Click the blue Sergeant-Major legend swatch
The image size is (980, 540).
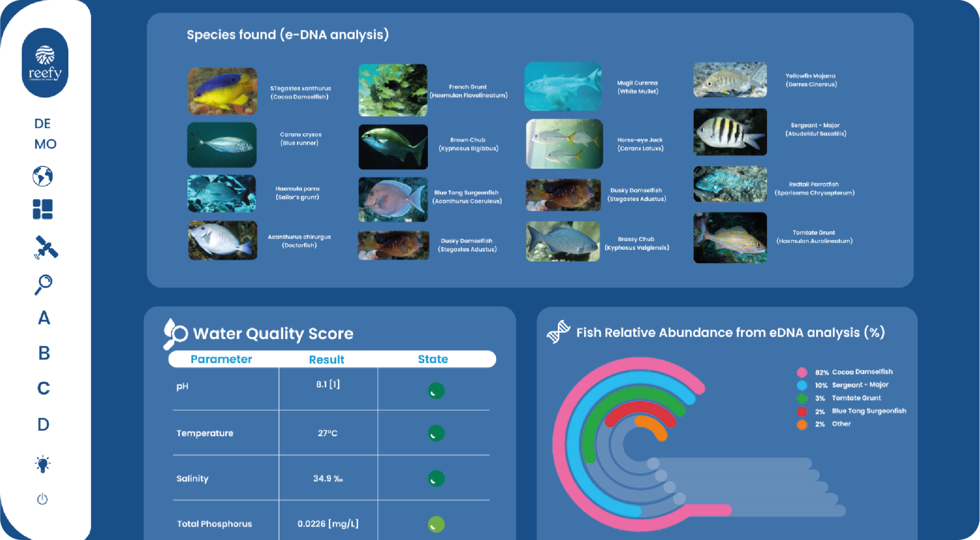[802, 385]
